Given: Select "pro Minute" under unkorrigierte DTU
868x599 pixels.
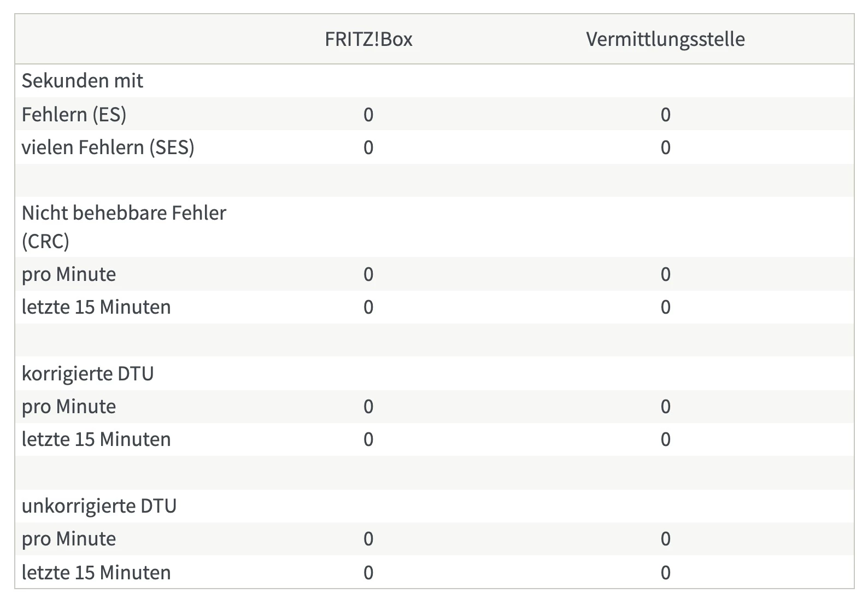Looking at the screenshot, I should [69, 539].
